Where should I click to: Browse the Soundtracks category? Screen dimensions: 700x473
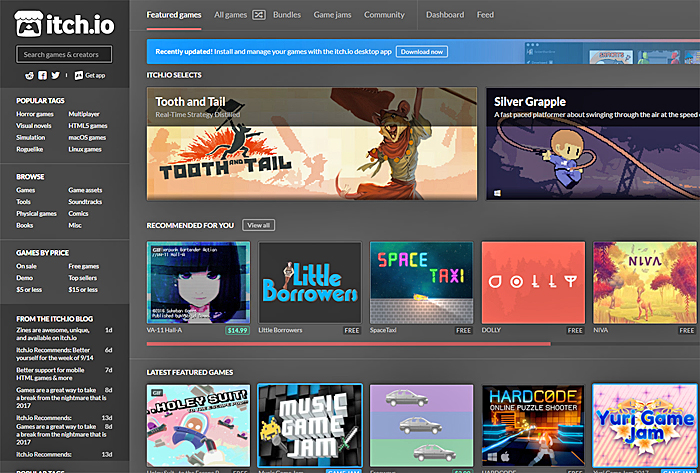click(85, 202)
